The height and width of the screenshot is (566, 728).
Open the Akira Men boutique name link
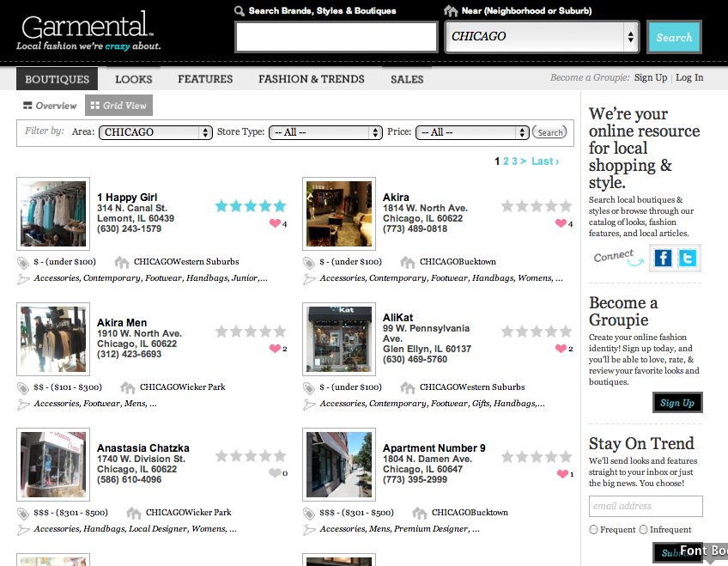pos(122,323)
